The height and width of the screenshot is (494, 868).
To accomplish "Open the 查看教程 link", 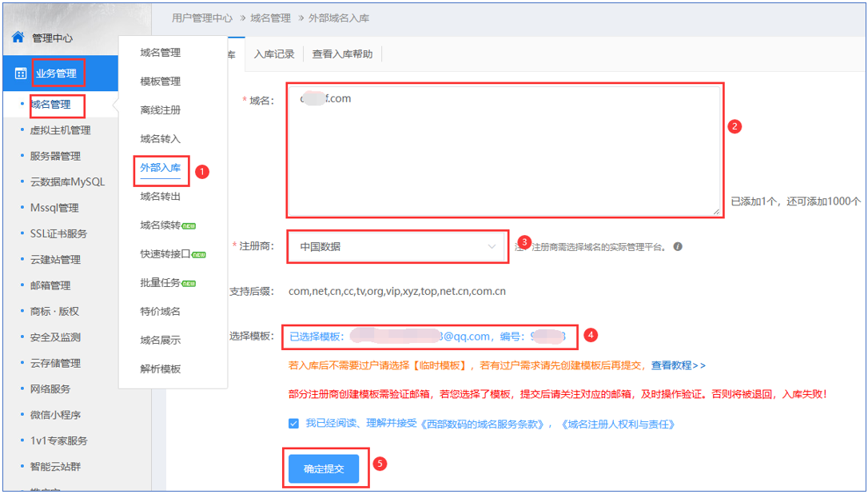I will pyautogui.click(x=678, y=365).
